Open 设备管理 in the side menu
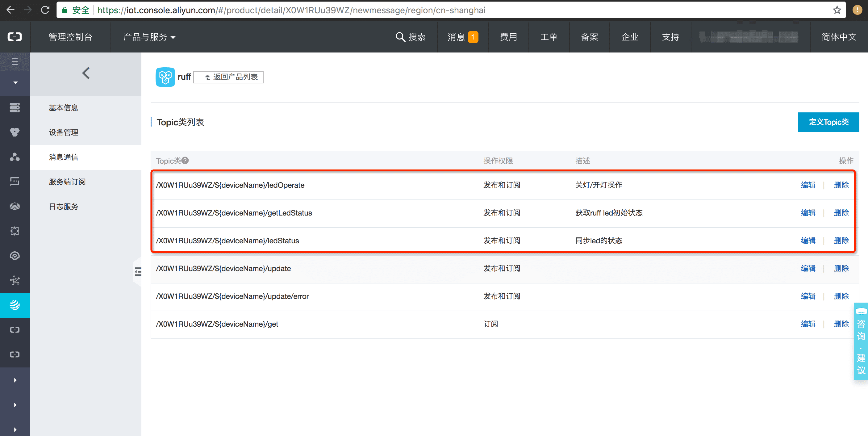868x436 pixels. pos(63,132)
